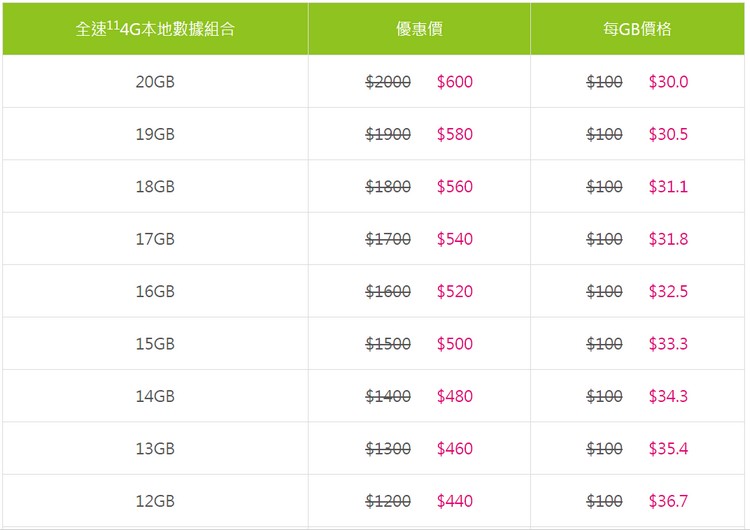
Task: Select the 17GB plan cell
Action: tap(155, 239)
